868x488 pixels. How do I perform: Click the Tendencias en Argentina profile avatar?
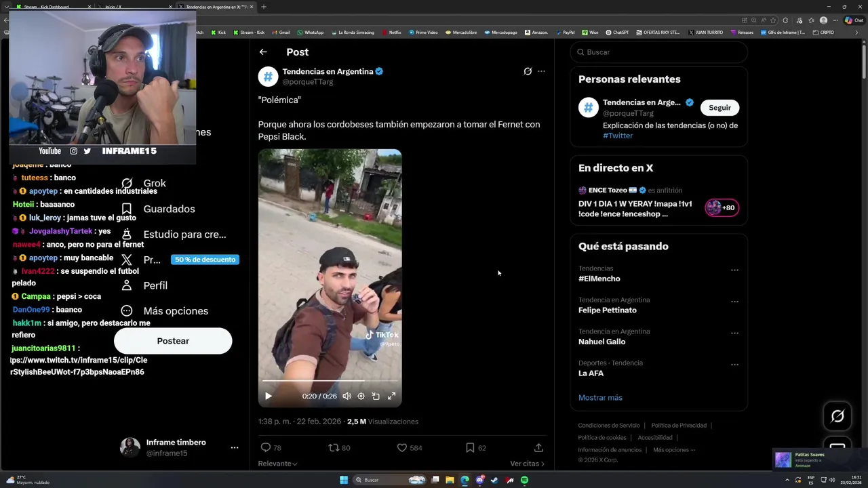268,76
